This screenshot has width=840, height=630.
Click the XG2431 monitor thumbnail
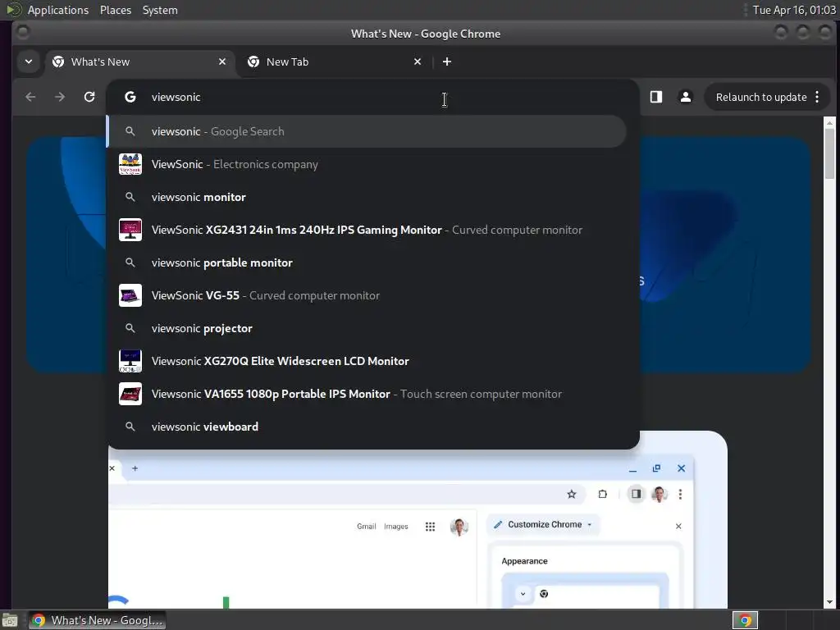tap(130, 230)
